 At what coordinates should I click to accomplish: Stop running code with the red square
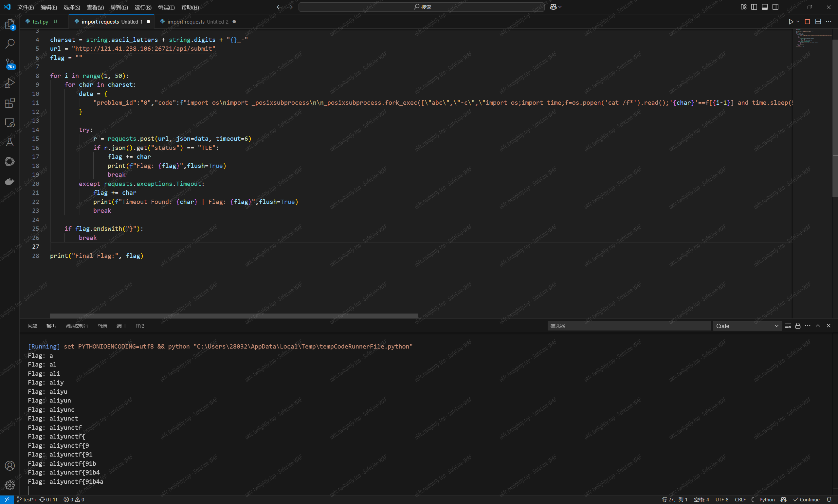pos(808,22)
